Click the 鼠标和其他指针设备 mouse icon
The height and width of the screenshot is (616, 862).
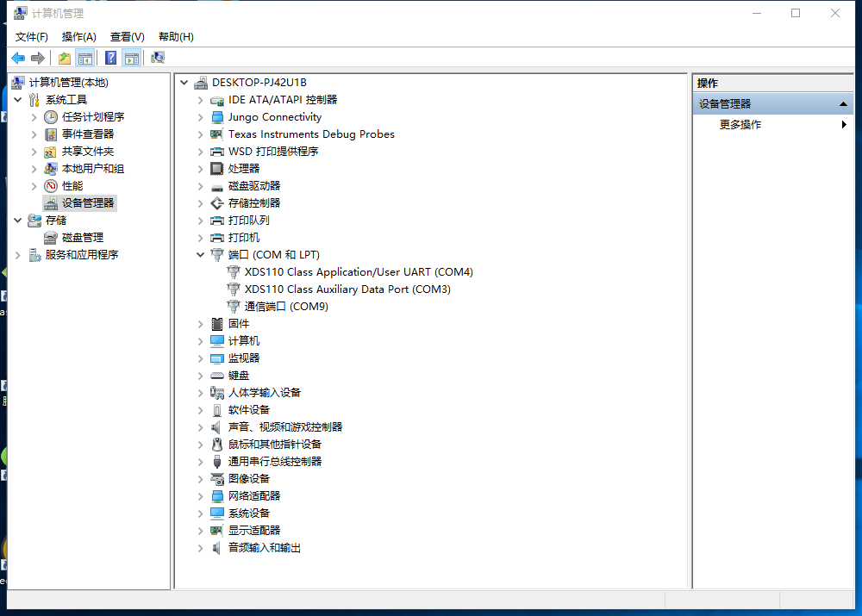coord(217,444)
